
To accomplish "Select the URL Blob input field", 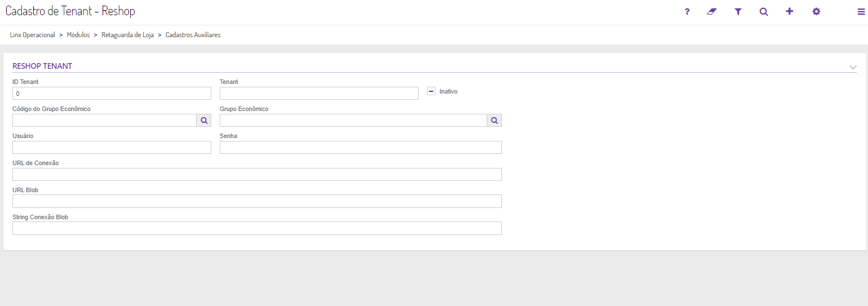I will (257, 201).
